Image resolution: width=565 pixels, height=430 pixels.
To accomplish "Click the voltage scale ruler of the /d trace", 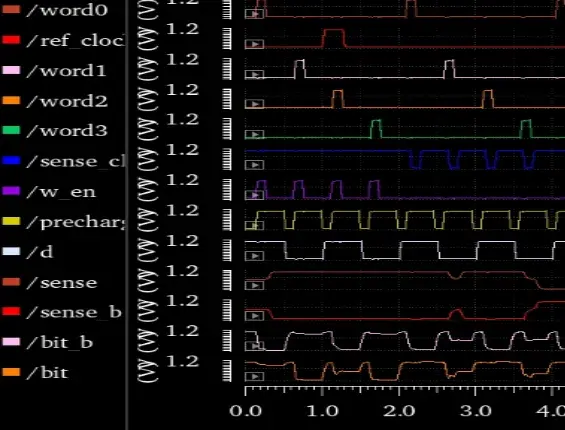I will 227,251.
